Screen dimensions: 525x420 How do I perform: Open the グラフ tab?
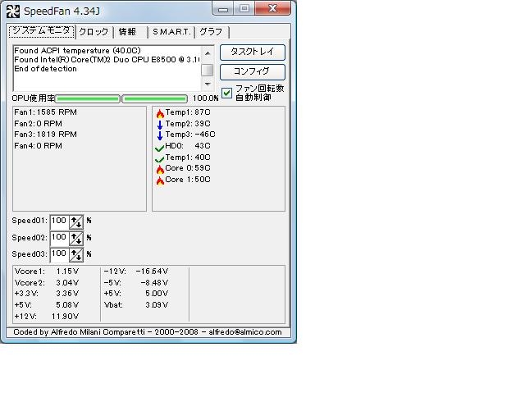coord(212,32)
